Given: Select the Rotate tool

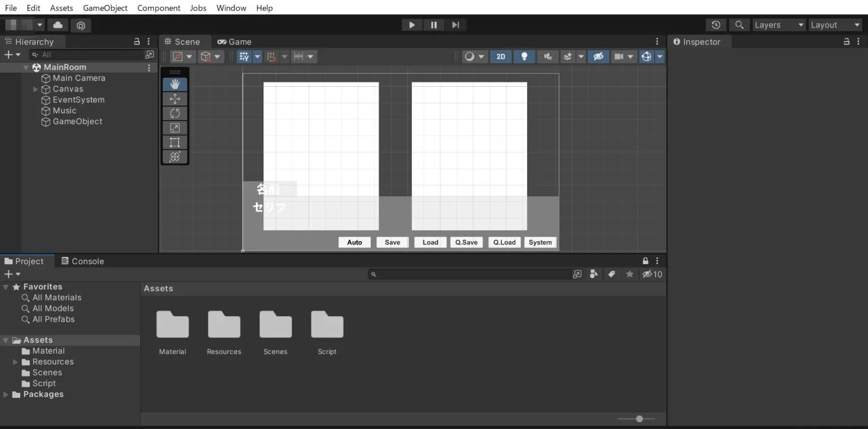Looking at the screenshot, I should click(x=175, y=113).
